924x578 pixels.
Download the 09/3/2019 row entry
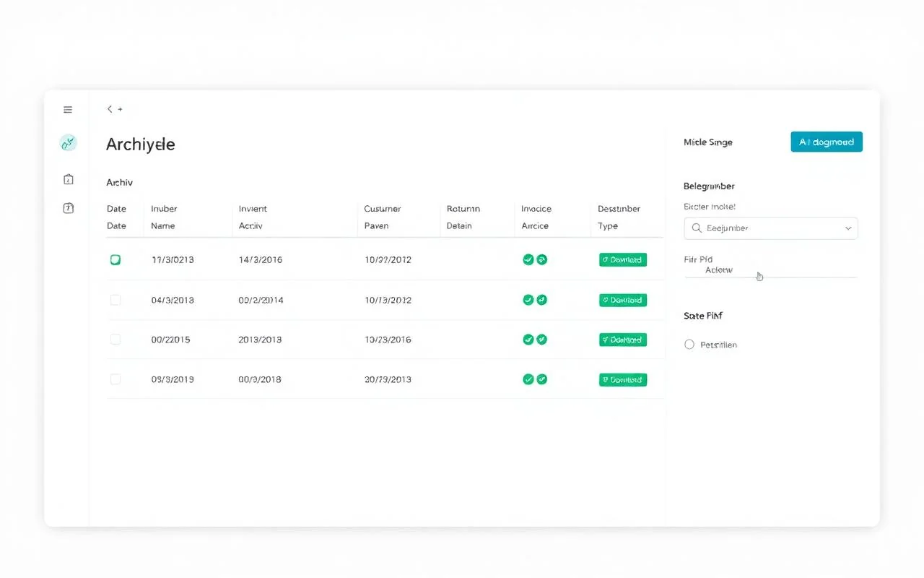622,379
